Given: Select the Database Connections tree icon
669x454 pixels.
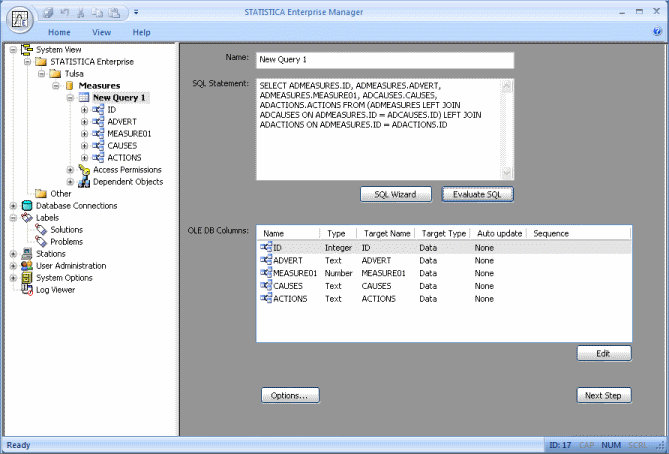Looking at the screenshot, I should [27, 206].
